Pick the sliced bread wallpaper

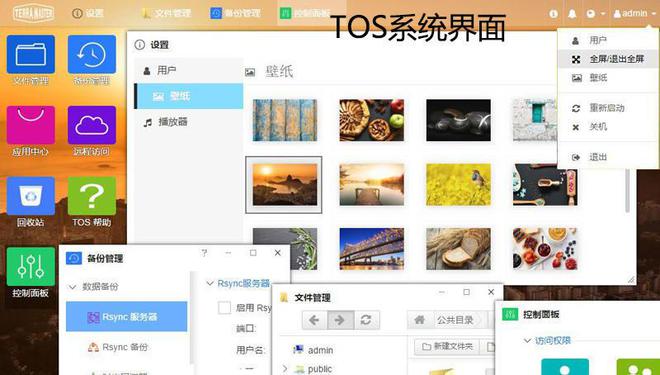tap(458, 249)
